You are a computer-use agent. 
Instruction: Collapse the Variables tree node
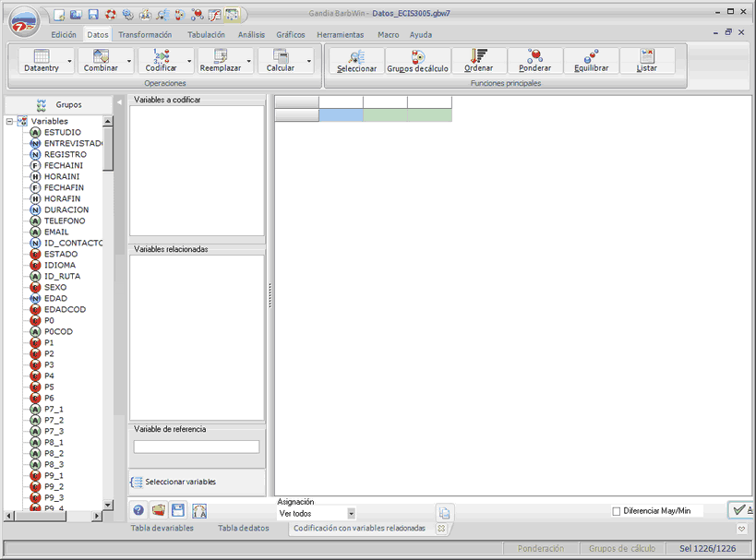point(9,122)
